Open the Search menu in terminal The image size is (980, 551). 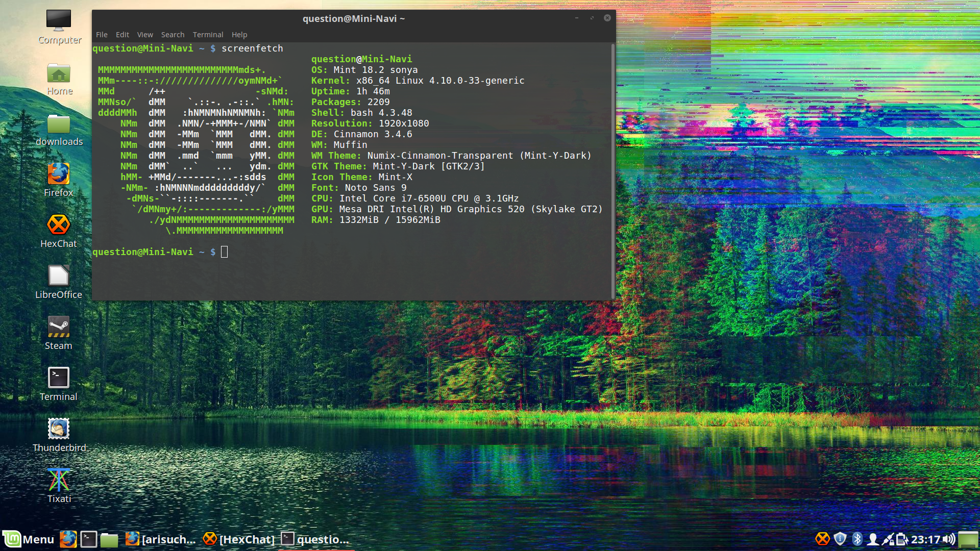173,35
